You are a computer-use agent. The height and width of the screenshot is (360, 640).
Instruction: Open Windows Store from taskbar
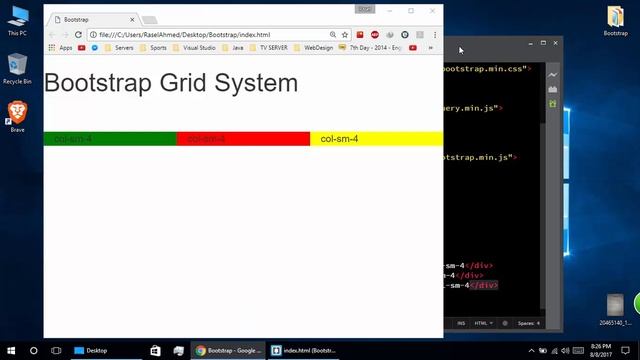155,351
